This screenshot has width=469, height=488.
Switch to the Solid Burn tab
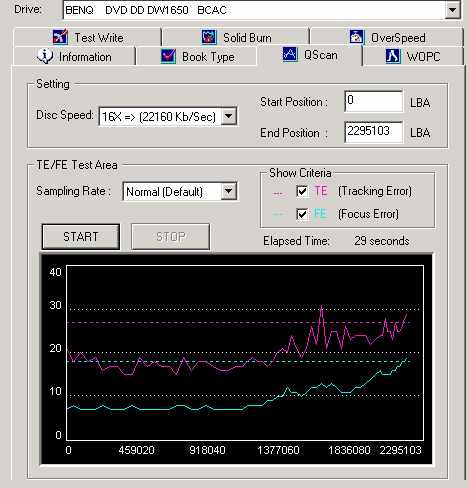pos(236,37)
